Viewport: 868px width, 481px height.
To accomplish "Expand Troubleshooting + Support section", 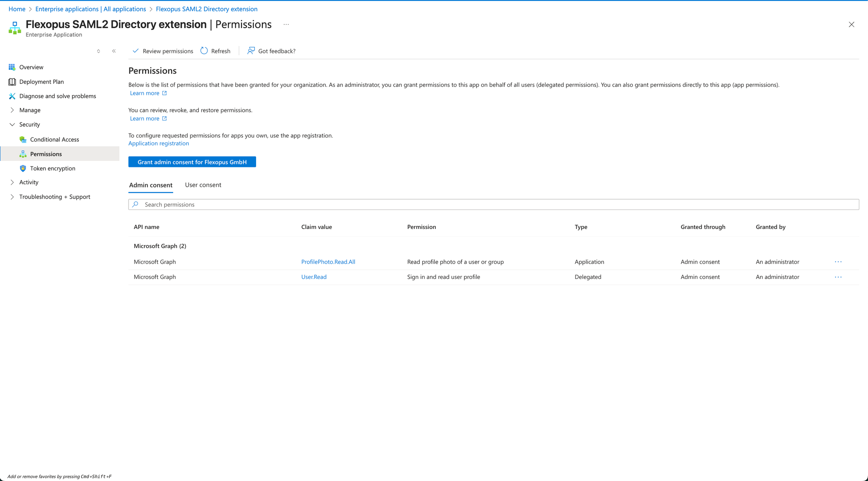I will point(12,197).
